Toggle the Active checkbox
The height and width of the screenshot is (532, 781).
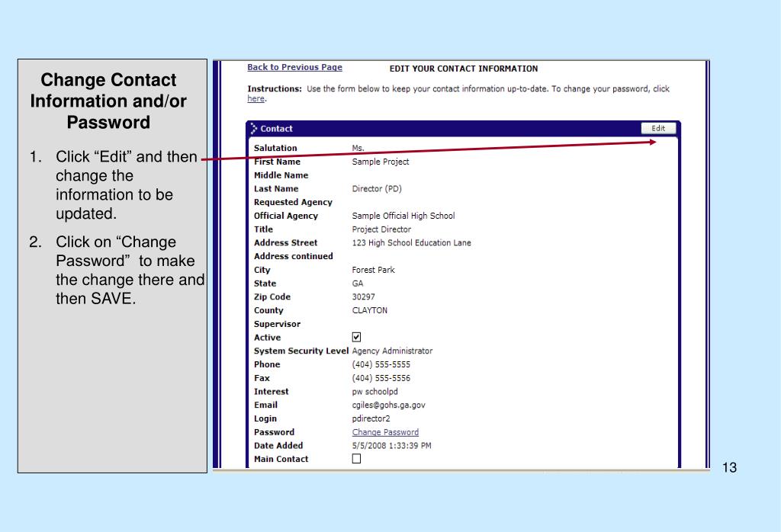coord(357,337)
